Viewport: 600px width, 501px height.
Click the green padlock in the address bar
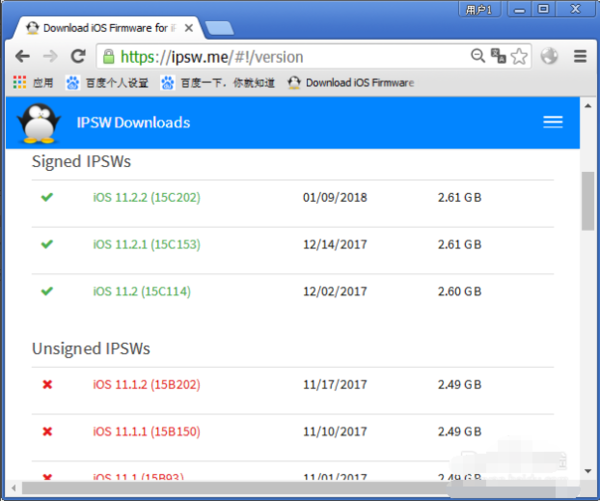(x=109, y=57)
